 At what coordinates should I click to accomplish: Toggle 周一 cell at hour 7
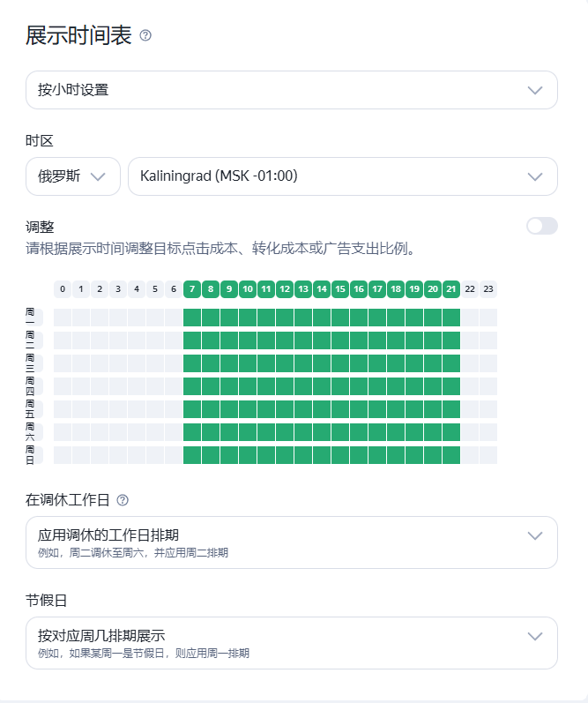[192, 318]
